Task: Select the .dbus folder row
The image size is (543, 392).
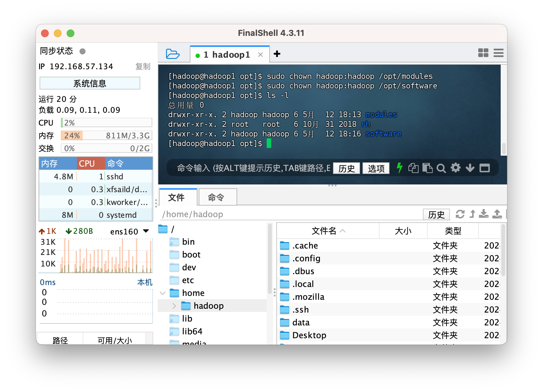Action: [388, 271]
